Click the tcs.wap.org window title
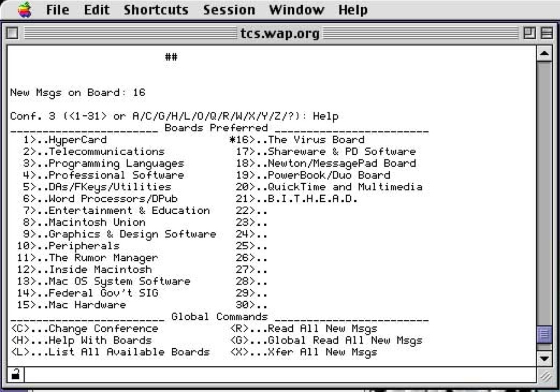The height and width of the screenshot is (392, 560). tap(280, 33)
